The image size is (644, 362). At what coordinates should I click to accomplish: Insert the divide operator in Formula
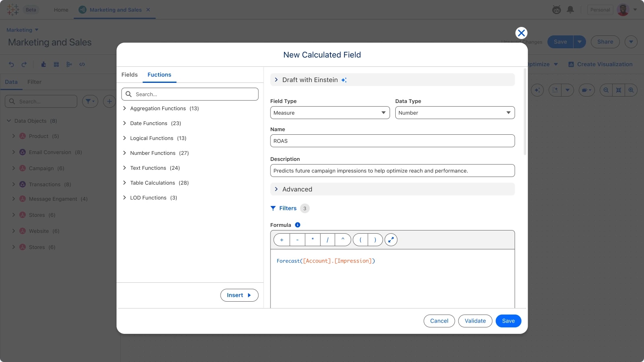pos(328,240)
